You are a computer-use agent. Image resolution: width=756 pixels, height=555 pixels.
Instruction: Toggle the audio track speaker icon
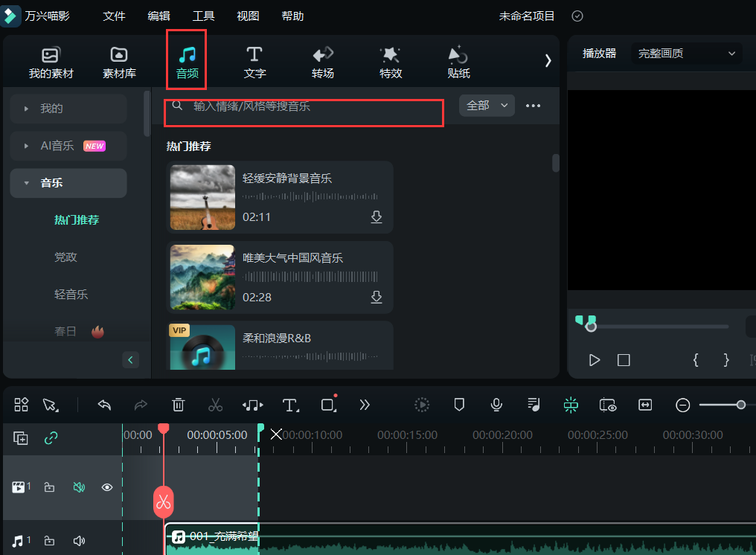[x=79, y=541]
